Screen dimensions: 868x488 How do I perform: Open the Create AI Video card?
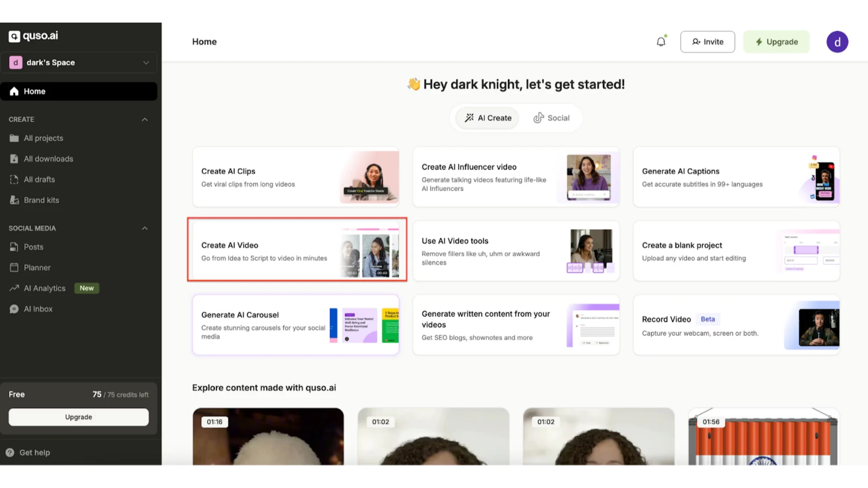point(296,251)
